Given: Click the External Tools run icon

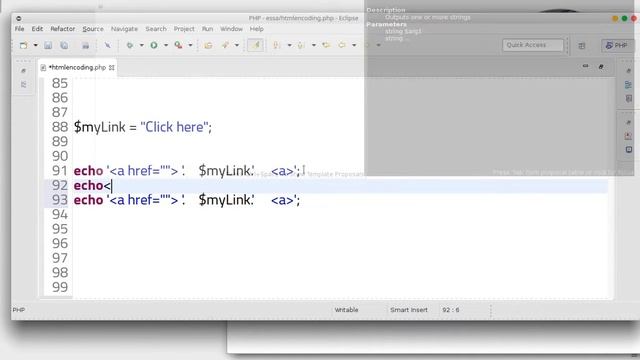Looking at the screenshot, I should (178, 45).
